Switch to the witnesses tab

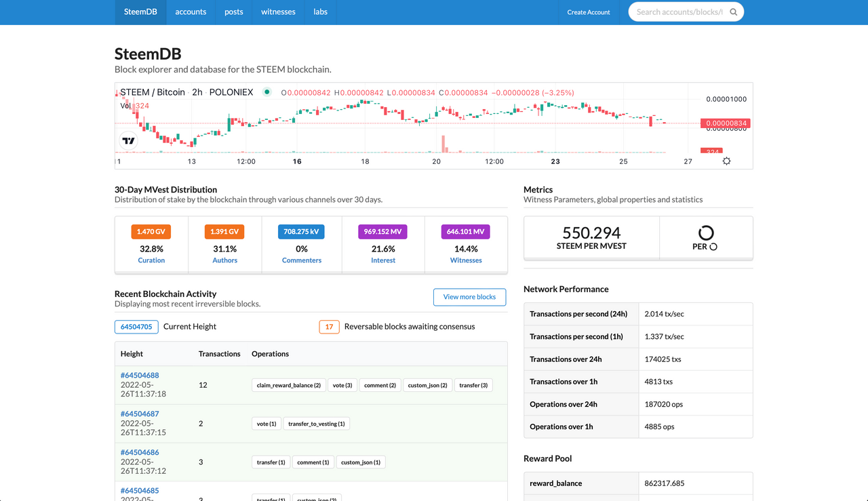click(278, 12)
